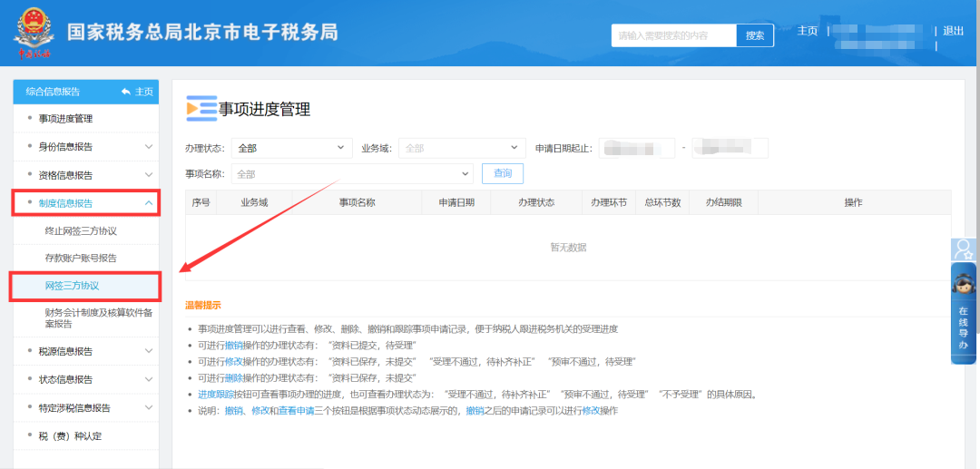Click the 申请日期 column header
This screenshot has width=980, height=469.
coord(456,203)
